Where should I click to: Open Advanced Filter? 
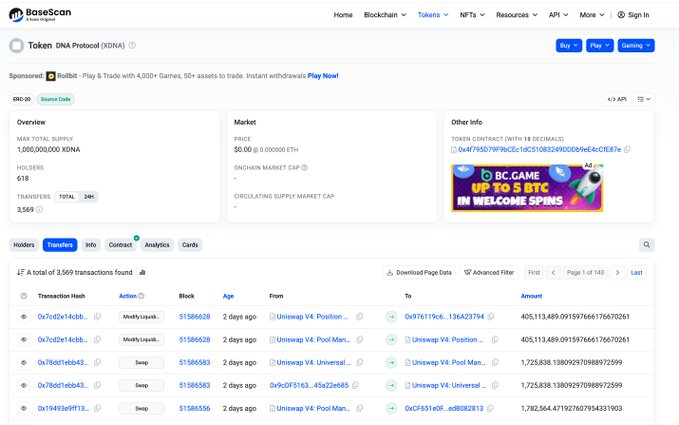[x=489, y=273]
